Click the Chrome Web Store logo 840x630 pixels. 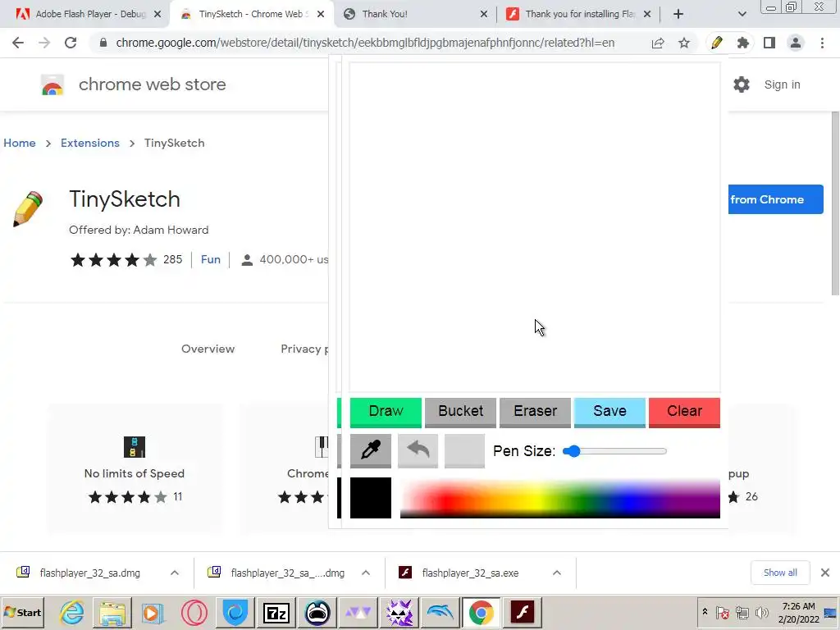(x=52, y=84)
